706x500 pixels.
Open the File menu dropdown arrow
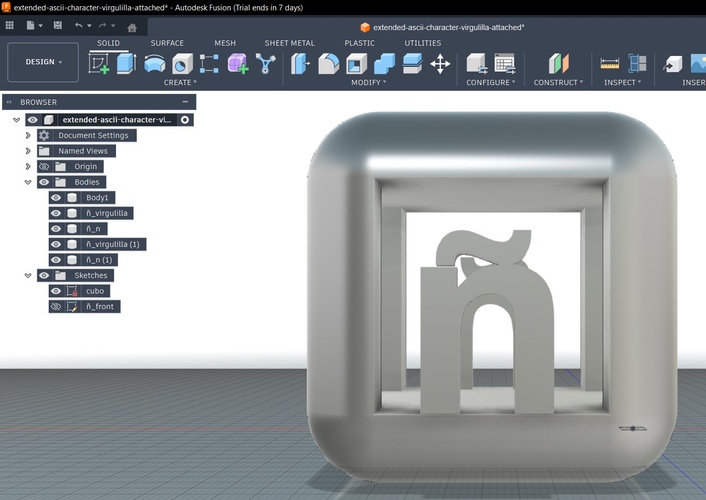(x=41, y=26)
